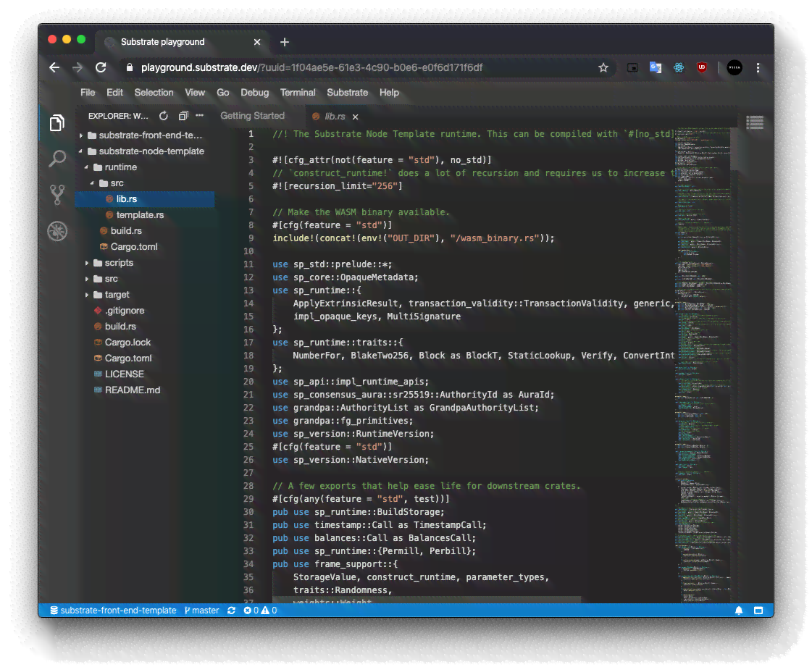
Task: Select lib.rs in the file tree
Action: coord(145,199)
